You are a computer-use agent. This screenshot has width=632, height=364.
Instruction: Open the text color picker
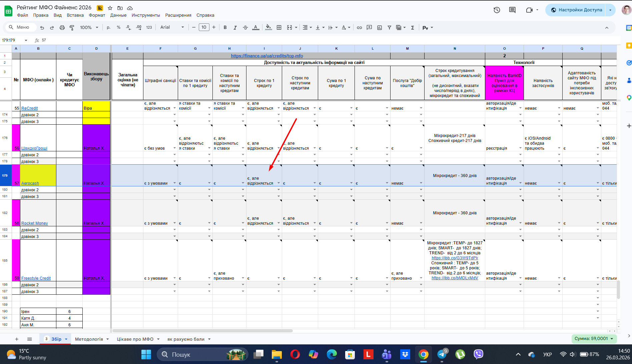[x=255, y=28]
